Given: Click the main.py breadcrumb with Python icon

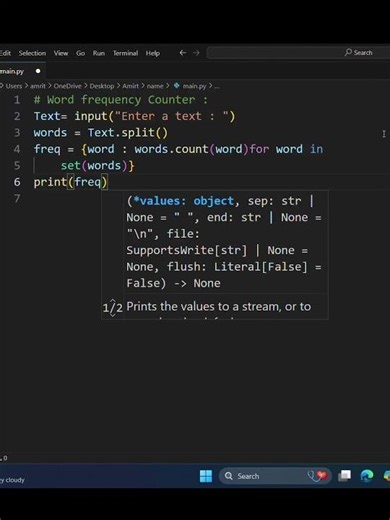Looking at the screenshot, I should point(190,86).
